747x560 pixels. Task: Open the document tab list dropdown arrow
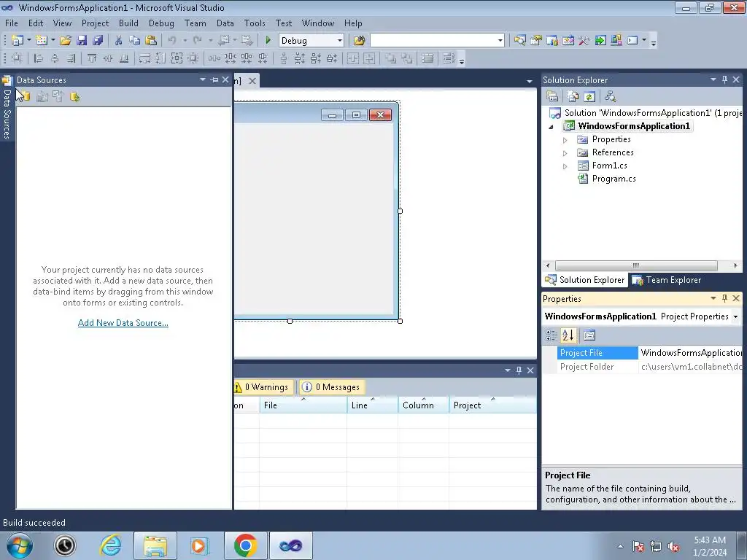(530, 82)
